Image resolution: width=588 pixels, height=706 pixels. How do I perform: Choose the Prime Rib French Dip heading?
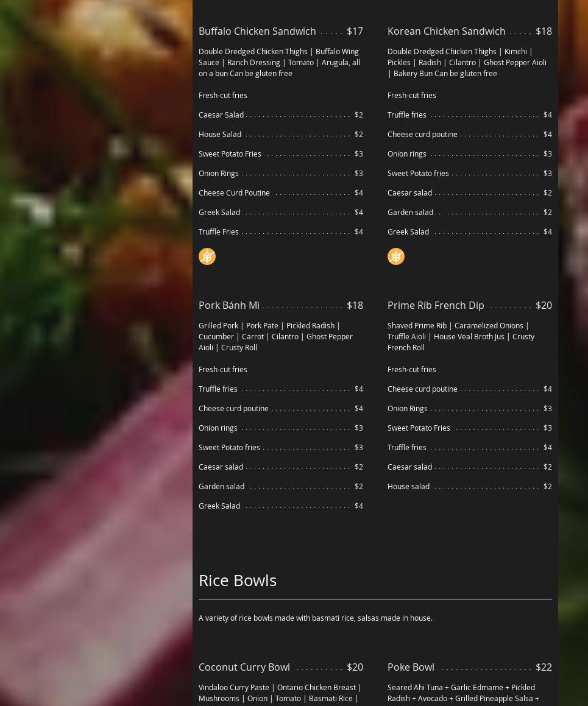(x=436, y=305)
